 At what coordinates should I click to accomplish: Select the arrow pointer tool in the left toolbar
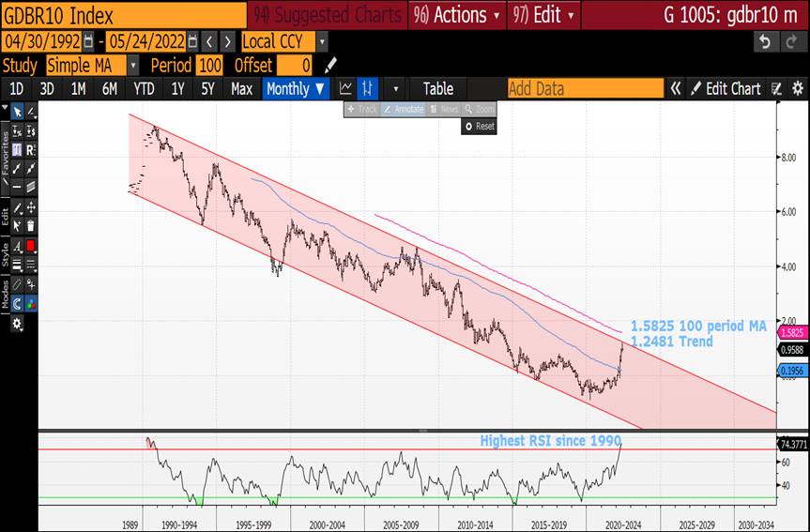point(17,112)
